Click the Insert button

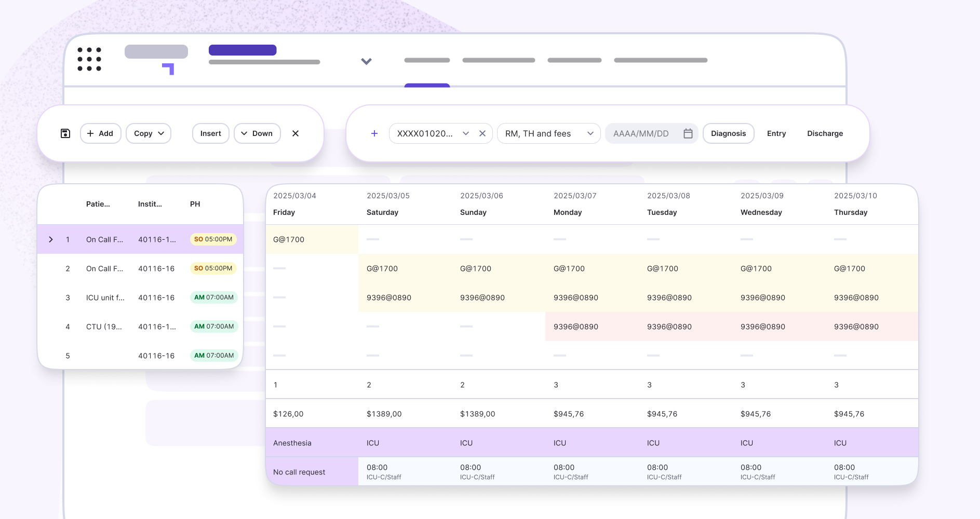coord(211,133)
